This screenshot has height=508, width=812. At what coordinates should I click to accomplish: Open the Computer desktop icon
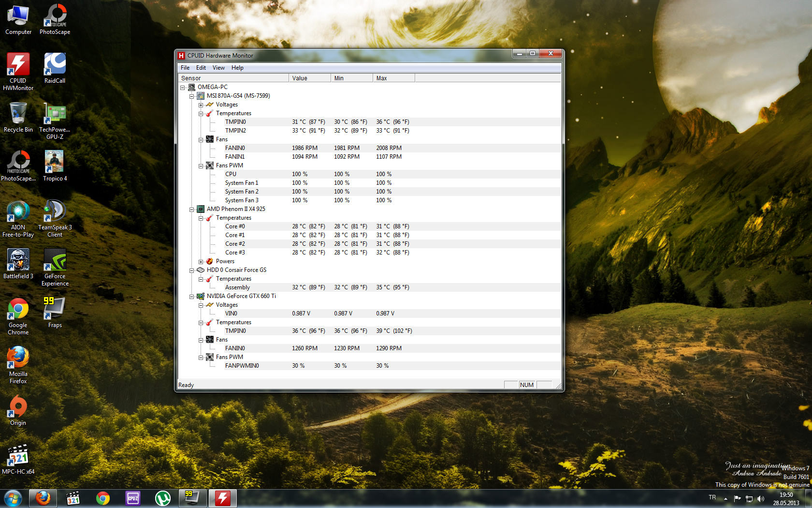(18, 20)
